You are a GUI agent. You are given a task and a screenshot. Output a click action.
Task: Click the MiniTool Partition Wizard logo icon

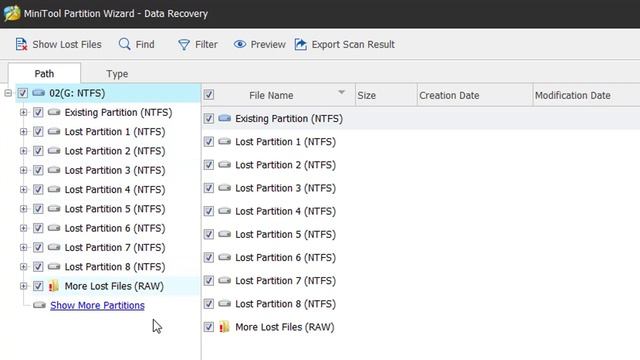12,13
